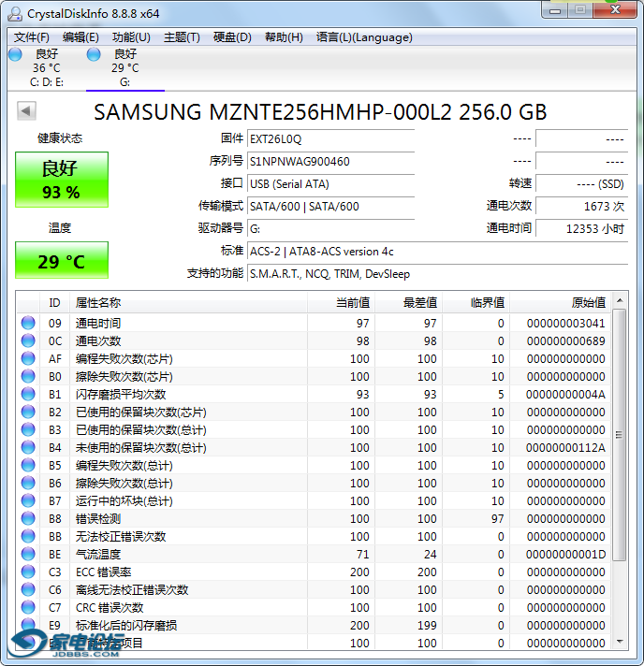Click the 良好 93 % health status button
Viewport: 644px width, 666px height.
tap(62, 180)
